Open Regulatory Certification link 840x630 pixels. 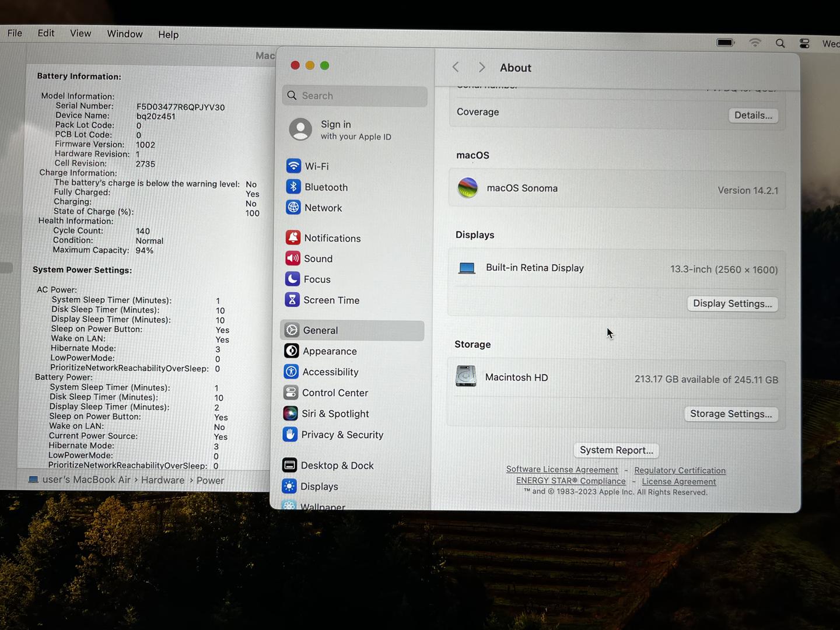[x=680, y=470]
